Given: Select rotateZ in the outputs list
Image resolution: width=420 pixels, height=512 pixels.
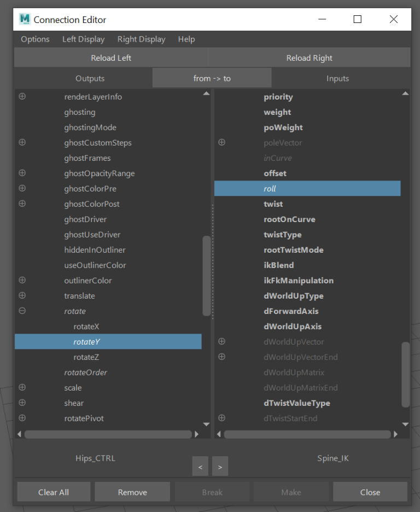Looking at the screenshot, I should tap(86, 357).
